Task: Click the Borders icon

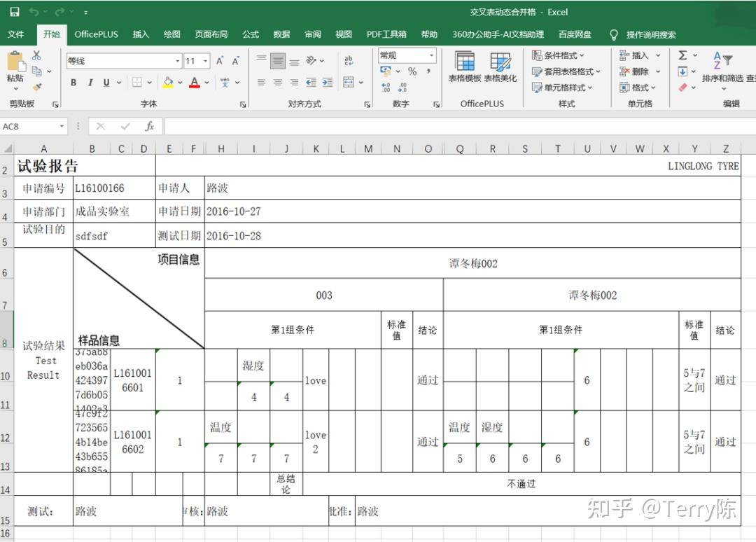Action: [137, 83]
